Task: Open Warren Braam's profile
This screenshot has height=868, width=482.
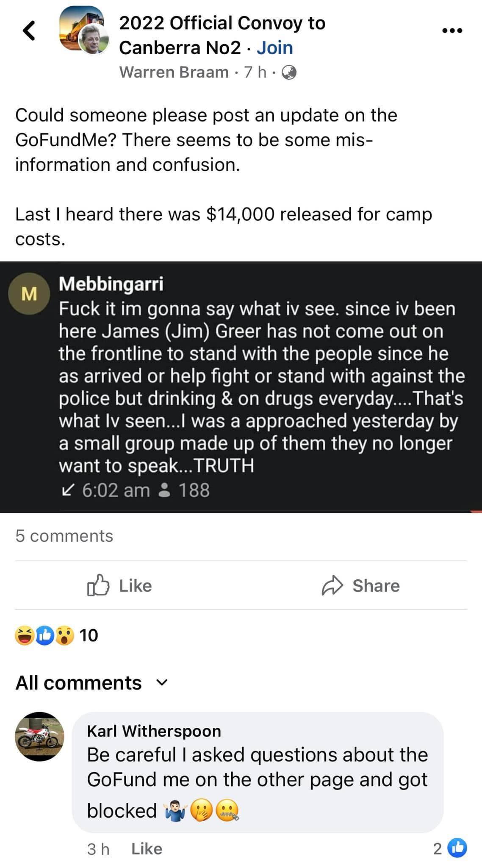Action: (x=174, y=72)
